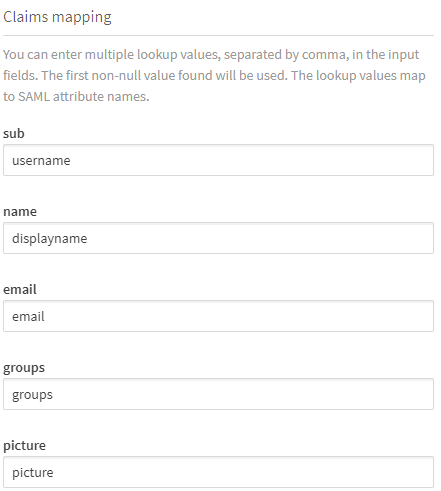Image resolution: width=441 pixels, height=491 pixels.
Task: Place cursor on 'username' value text
Action: click(41, 161)
